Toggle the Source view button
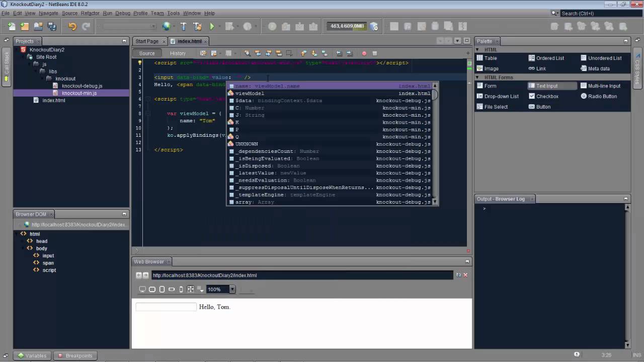The image size is (644, 362). click(x=147, y=53)
